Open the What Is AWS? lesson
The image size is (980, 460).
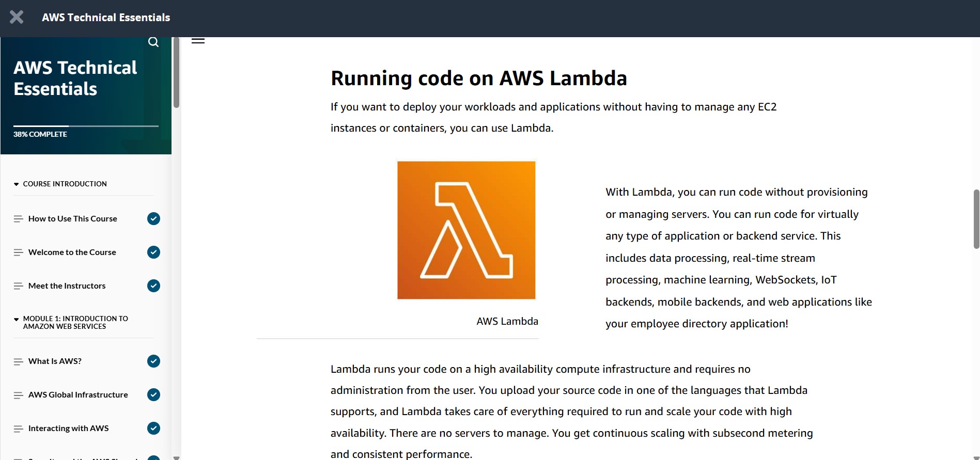pos(55,361)
